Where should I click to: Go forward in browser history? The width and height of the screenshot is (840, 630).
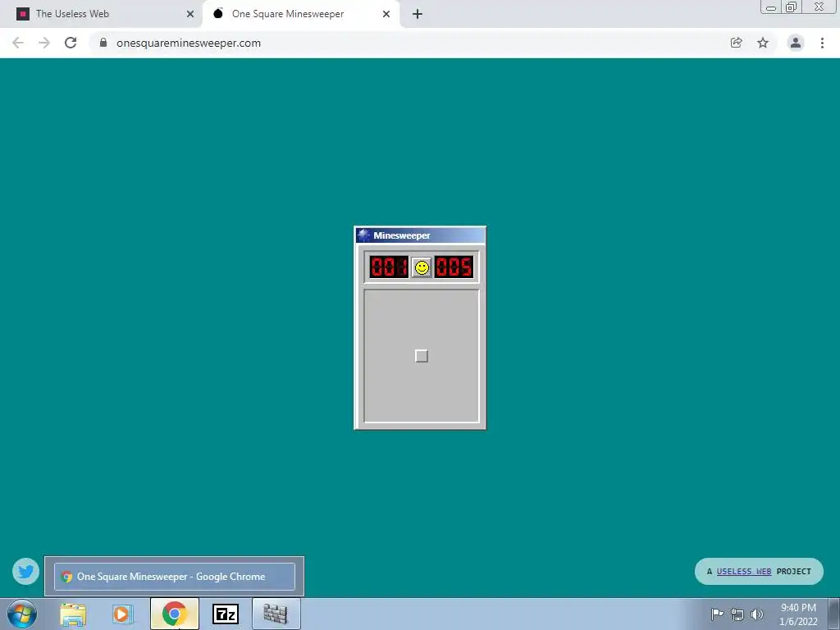click(x=44, y=43)
